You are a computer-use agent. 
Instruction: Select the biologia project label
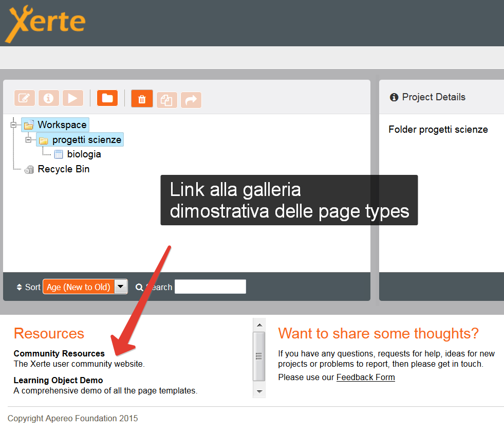point(84,154)
